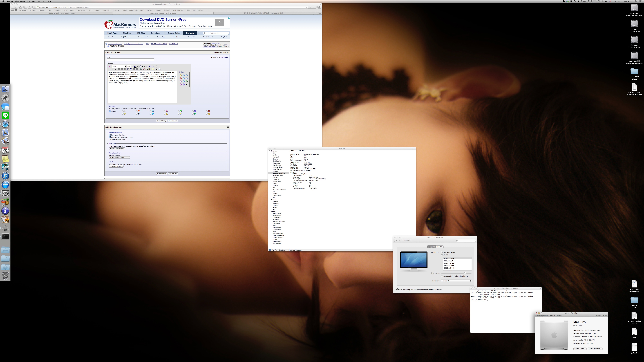The image size is (644, 362).
Task: Wrap selection in quote tags icon
Action: tap(153, 69)
